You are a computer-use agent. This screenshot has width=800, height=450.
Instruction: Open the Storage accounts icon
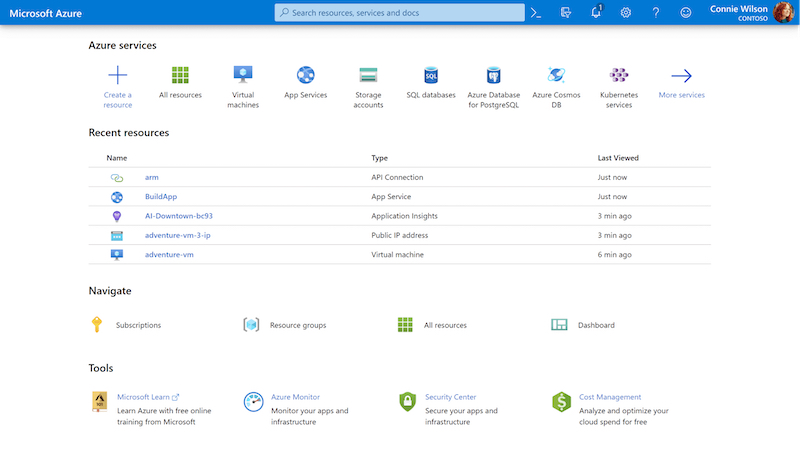[x=368, y=75]
